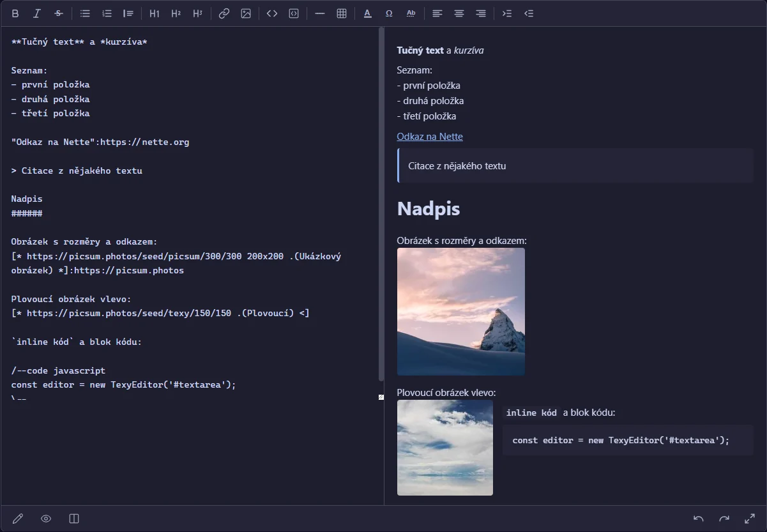Insert a code block

pos(294,13)
